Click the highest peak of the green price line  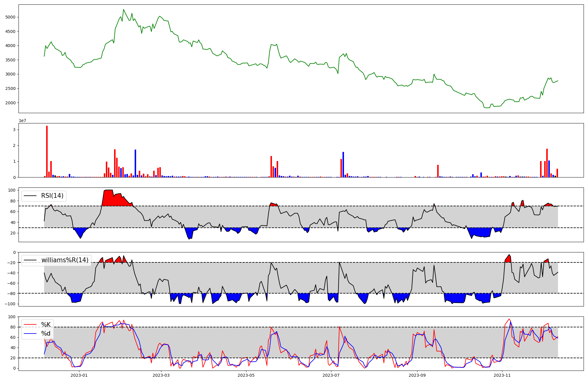(123, 10)
